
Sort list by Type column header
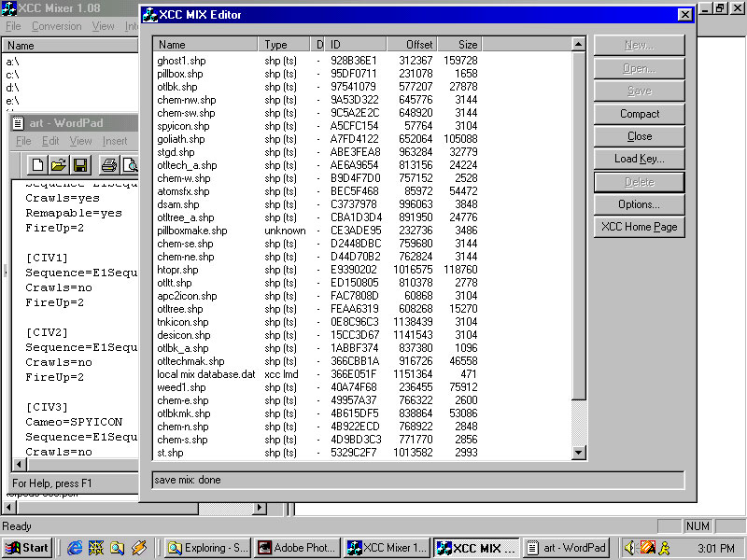coord(284,45)
